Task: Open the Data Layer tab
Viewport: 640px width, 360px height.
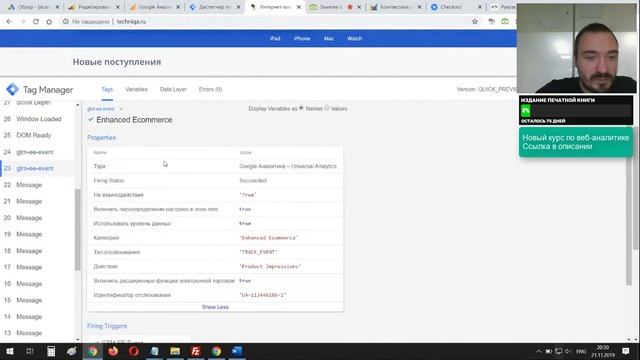Action: point(173,89)
